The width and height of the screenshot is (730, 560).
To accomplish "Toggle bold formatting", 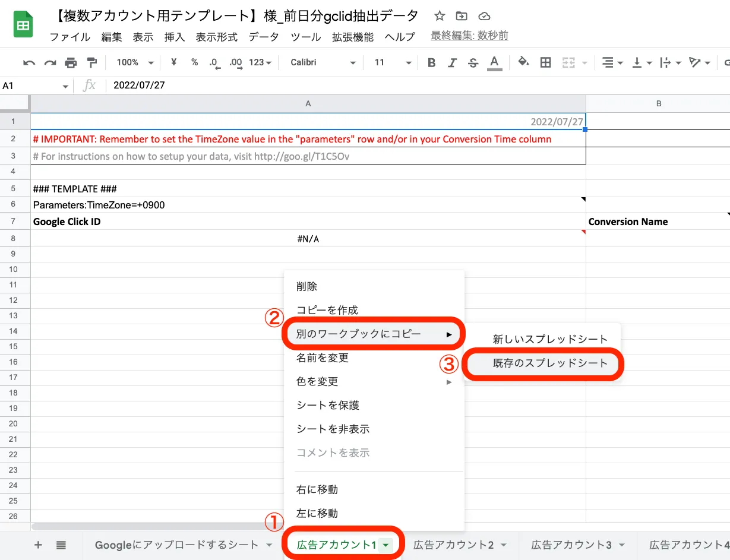I will click(x=432, y=62).
